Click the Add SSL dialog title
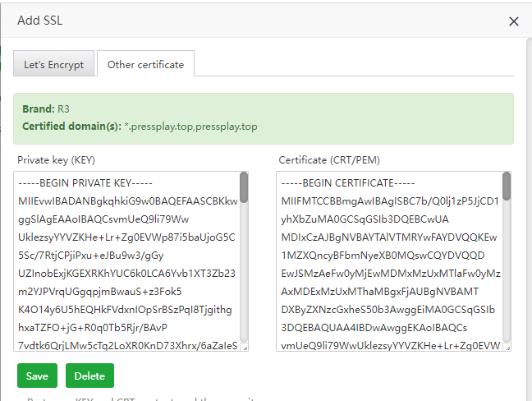 click(41, 21)
